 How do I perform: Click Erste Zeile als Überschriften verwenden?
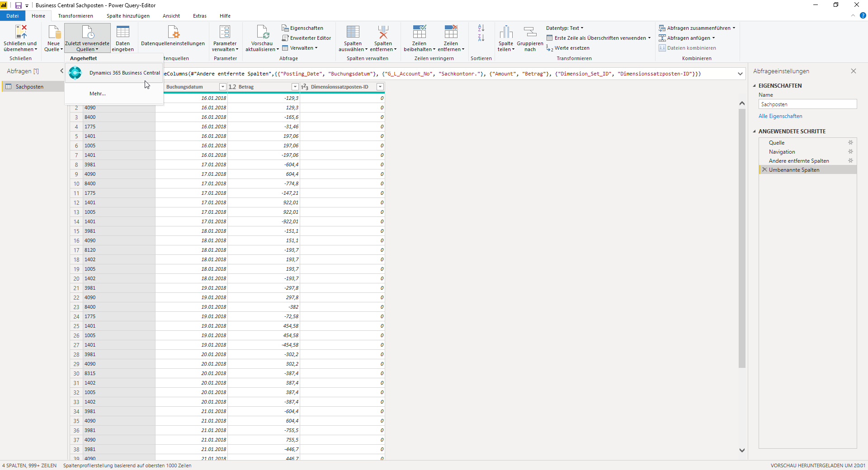coord(599,38)
